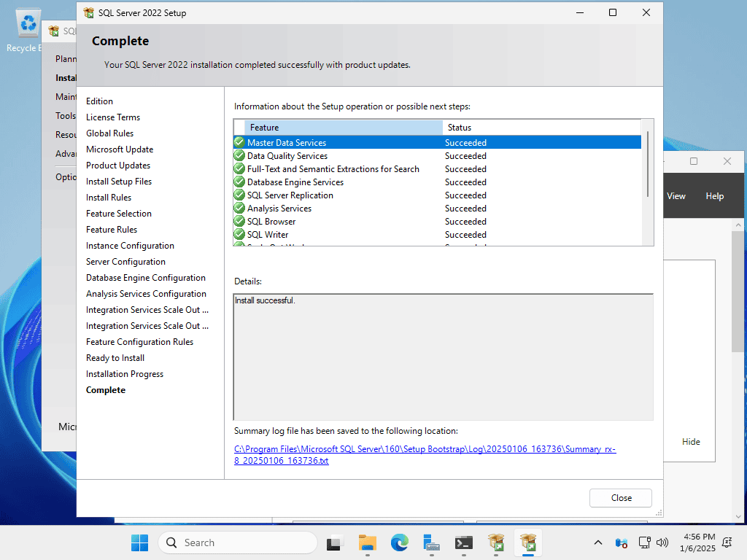Click Hide in the background window
The height and width of the screenshot is (560, 747).
pos(691,441)
